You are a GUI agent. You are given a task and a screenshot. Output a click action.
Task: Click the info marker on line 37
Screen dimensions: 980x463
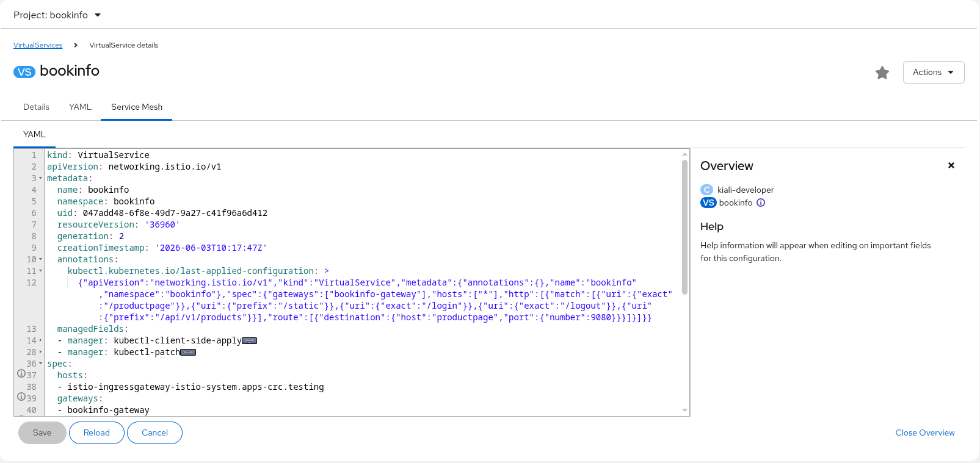(x=21, y=373)
